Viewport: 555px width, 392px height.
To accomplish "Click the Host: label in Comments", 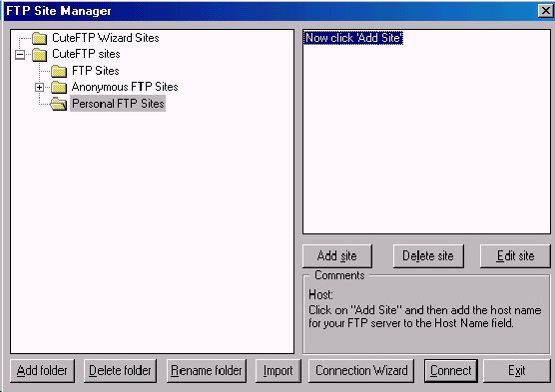I will (x=320, y=294).
